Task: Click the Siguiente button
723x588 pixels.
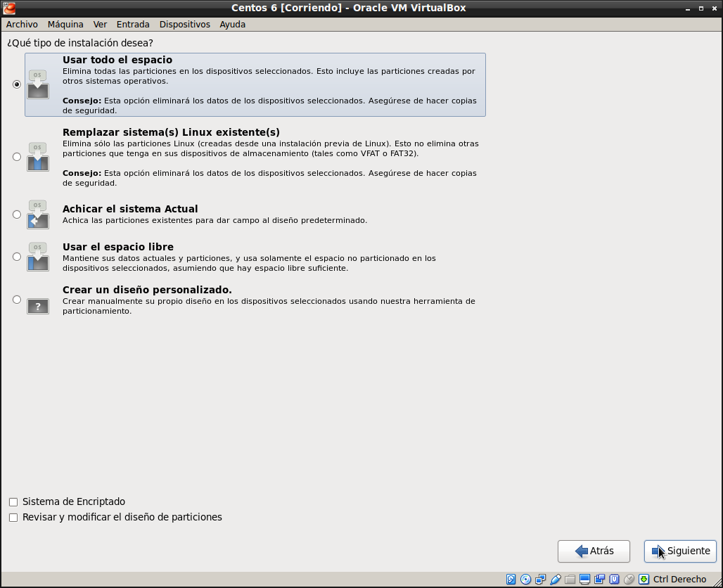Action: 680,551
